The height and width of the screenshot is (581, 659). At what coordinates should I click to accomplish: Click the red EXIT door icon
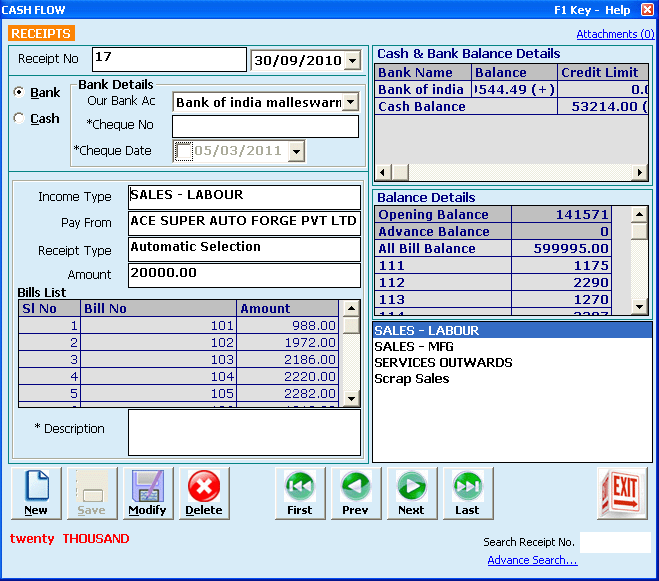623,492
